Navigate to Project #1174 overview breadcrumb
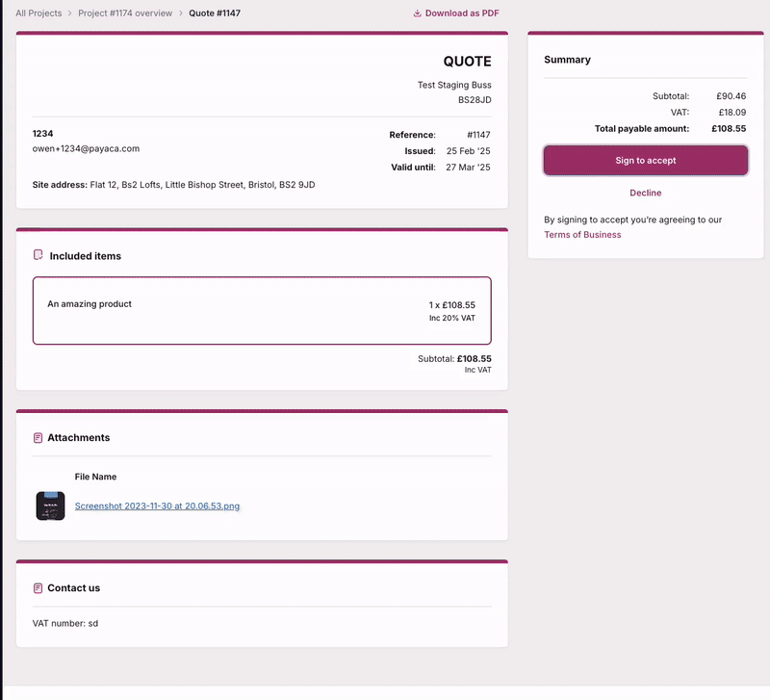The image size is (770, 700). [x=125, y=13]
